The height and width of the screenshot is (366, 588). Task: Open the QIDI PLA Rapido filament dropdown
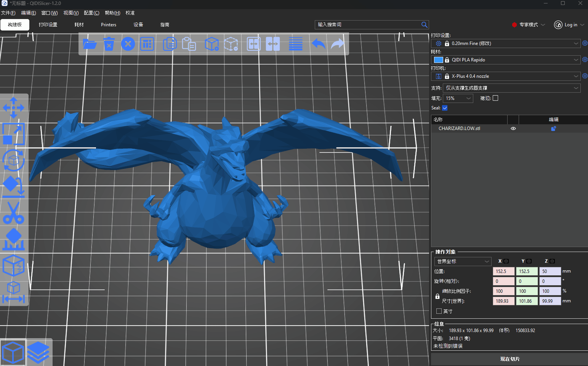click(506, 60)
